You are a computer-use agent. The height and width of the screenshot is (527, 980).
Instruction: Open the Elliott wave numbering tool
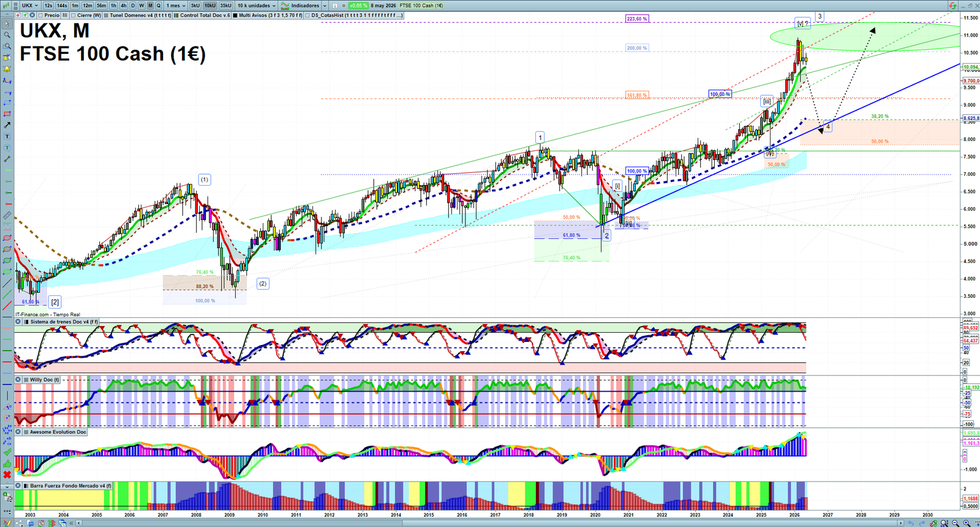(x=7, y=430)
